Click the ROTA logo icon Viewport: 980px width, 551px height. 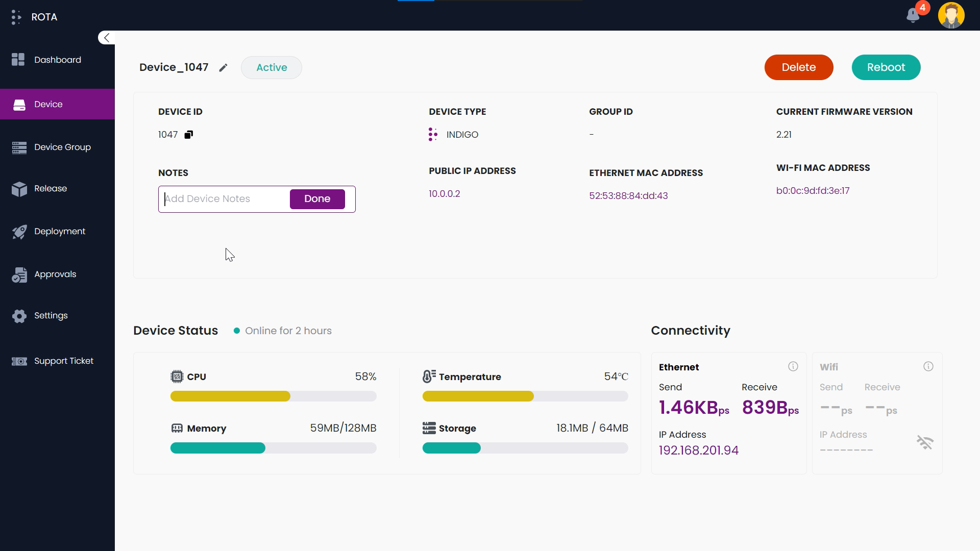(x=16, y=17)
